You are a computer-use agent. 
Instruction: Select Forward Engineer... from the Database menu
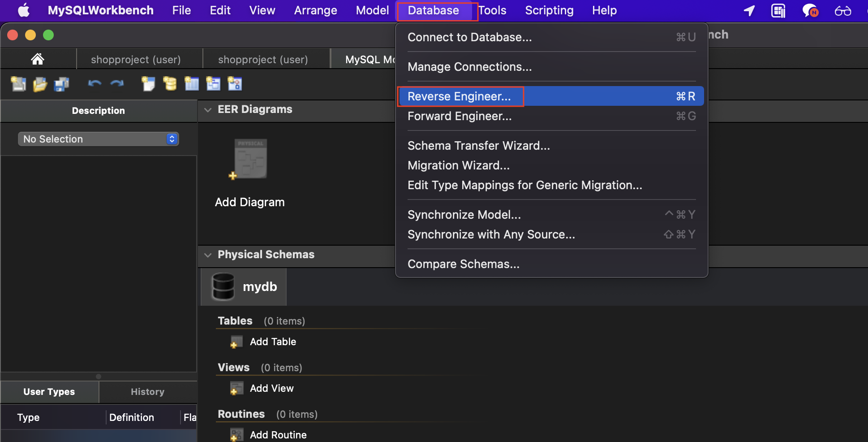(x=552, y=116)
